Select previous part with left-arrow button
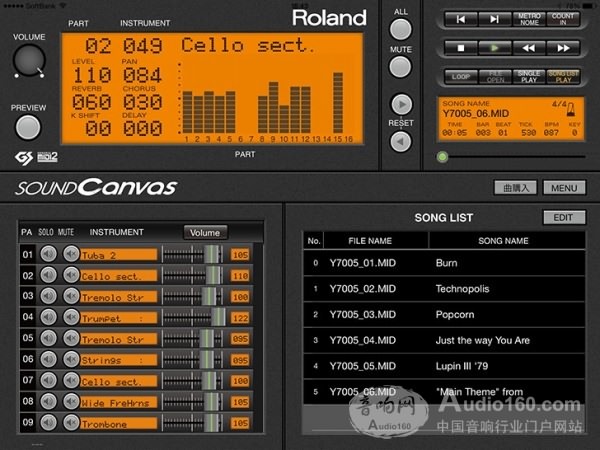The image size is (600, 450). tap(401, 142)
